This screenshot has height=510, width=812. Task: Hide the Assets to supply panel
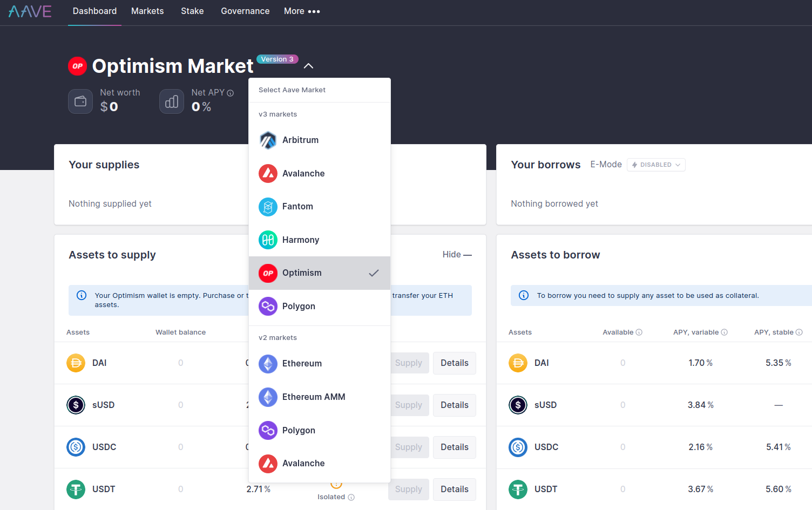[x=457, y=255]
